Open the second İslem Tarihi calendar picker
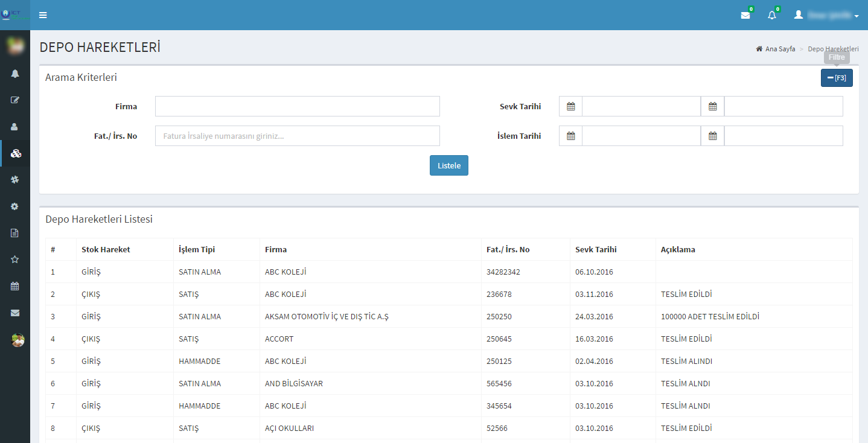Image resolution: width=868 pixels, height=443 pixels. (712, 136)
